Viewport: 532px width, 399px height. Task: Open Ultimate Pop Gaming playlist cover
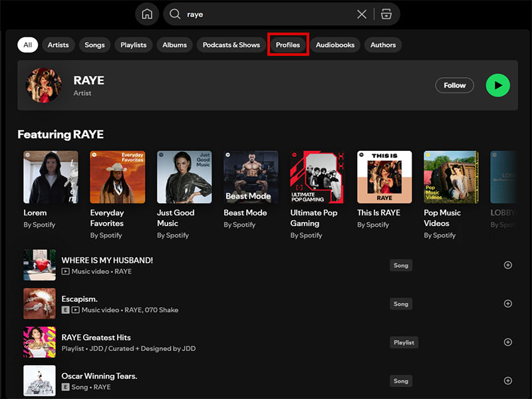point(318,177)
